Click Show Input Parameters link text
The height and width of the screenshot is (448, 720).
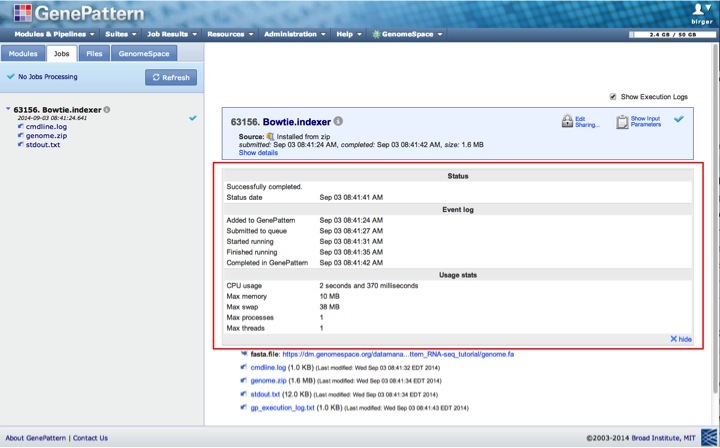(x=646, y=121)
